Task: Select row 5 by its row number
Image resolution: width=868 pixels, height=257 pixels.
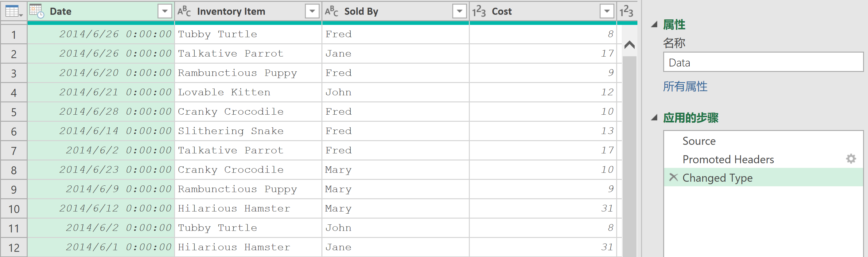Action: [14, 112]
